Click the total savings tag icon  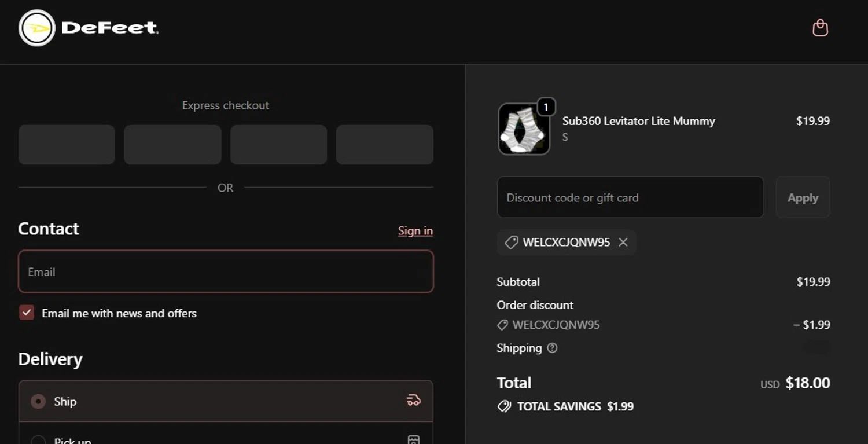click(504, 406)
